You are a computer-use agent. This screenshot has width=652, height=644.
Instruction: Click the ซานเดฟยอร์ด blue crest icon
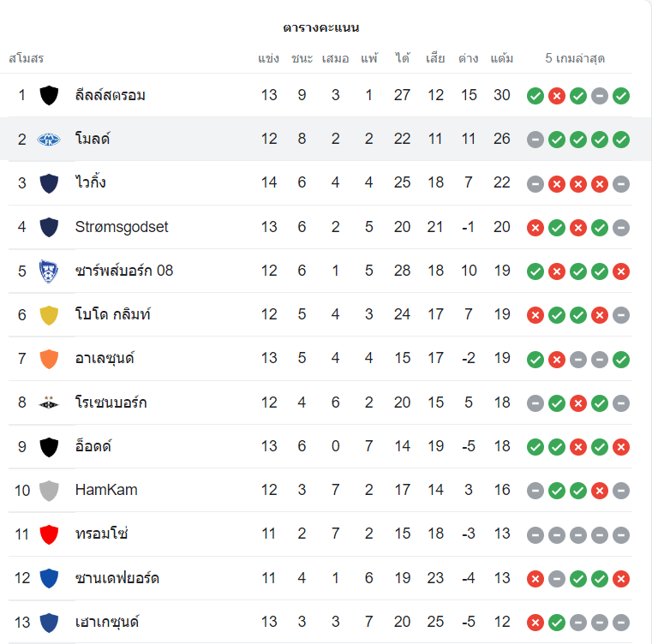(49, 578)
